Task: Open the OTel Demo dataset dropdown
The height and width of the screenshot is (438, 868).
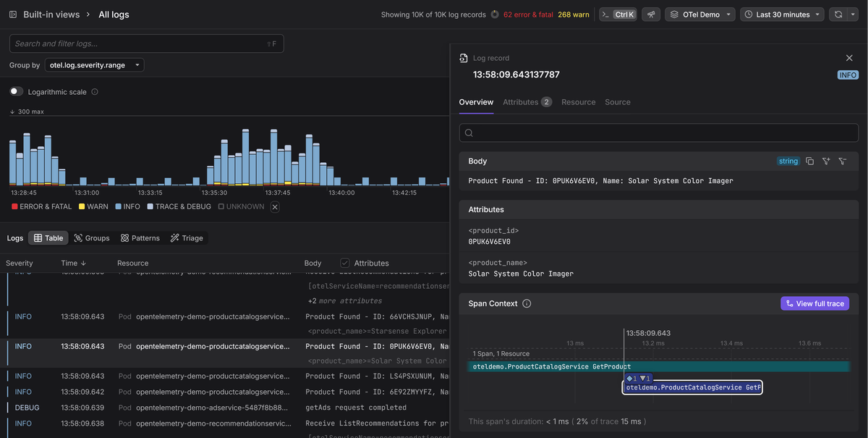Action: coord(699,14)
